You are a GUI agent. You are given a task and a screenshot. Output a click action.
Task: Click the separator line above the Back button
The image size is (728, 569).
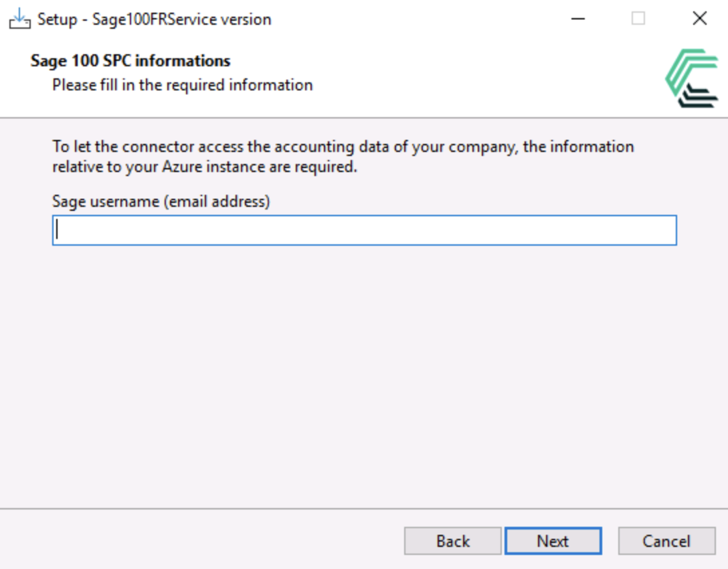(x=364, y=508)
